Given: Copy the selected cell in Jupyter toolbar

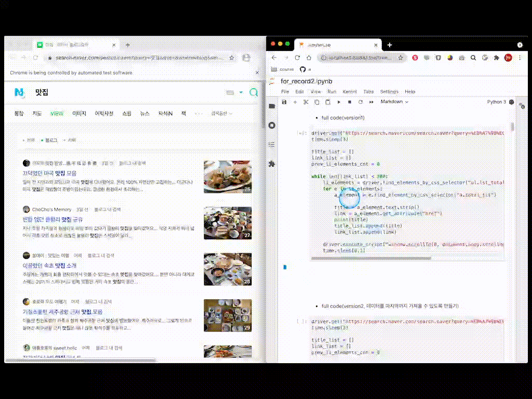Looking at the screenshot, I should click(x=316, y=102).
